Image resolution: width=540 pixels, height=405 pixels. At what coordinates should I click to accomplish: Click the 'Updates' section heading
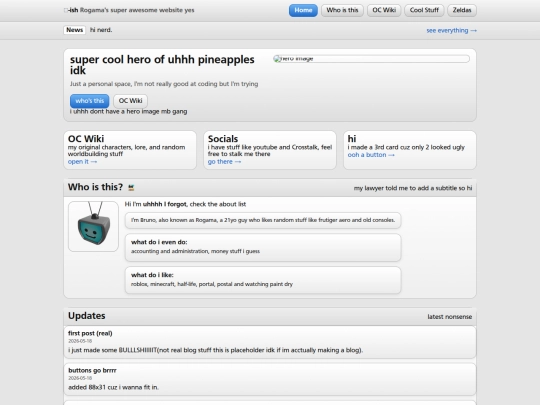coord(86,316)
